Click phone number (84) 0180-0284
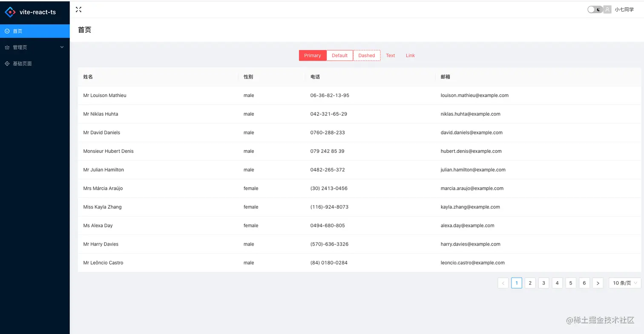This screenshot has width=644, height=334. 329,263
